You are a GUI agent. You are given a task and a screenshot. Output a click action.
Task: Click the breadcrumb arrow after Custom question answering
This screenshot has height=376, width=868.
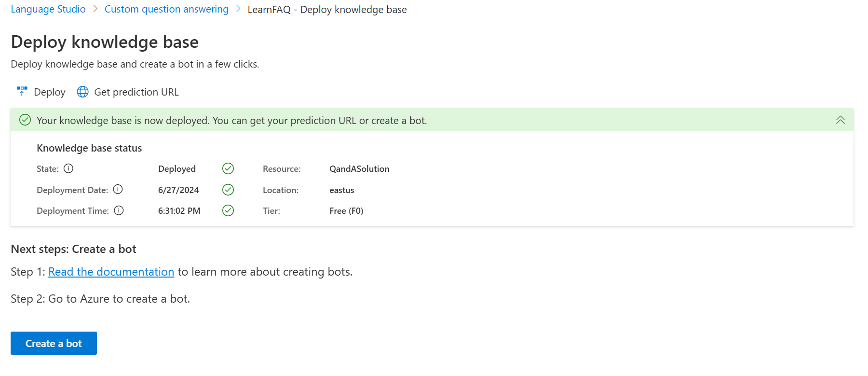pos(238,9)
